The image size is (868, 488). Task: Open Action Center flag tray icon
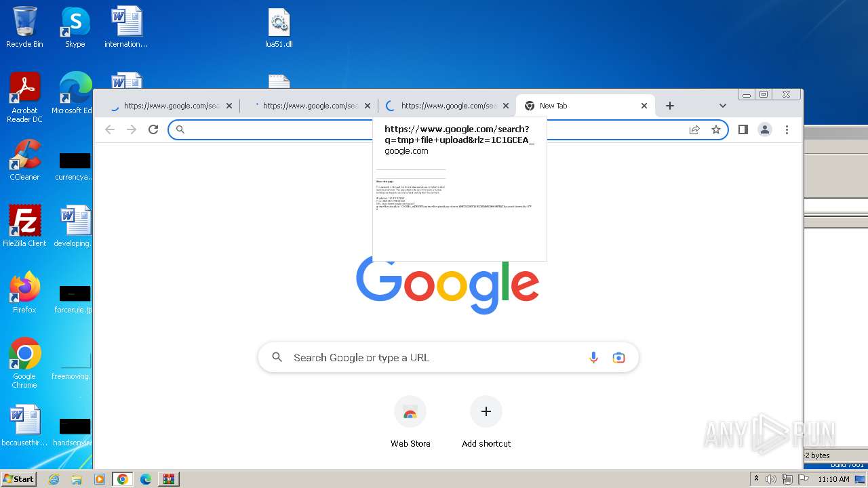[x=804, y=479]
